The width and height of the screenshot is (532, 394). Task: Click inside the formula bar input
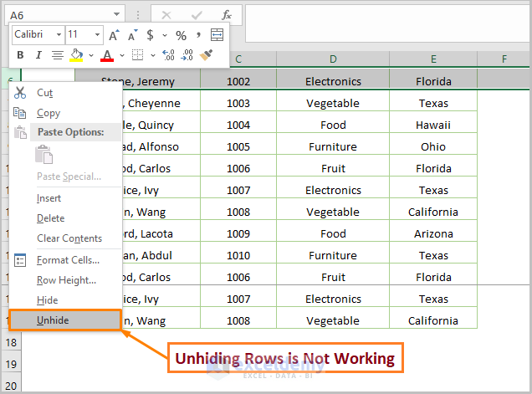pos(388,23)
